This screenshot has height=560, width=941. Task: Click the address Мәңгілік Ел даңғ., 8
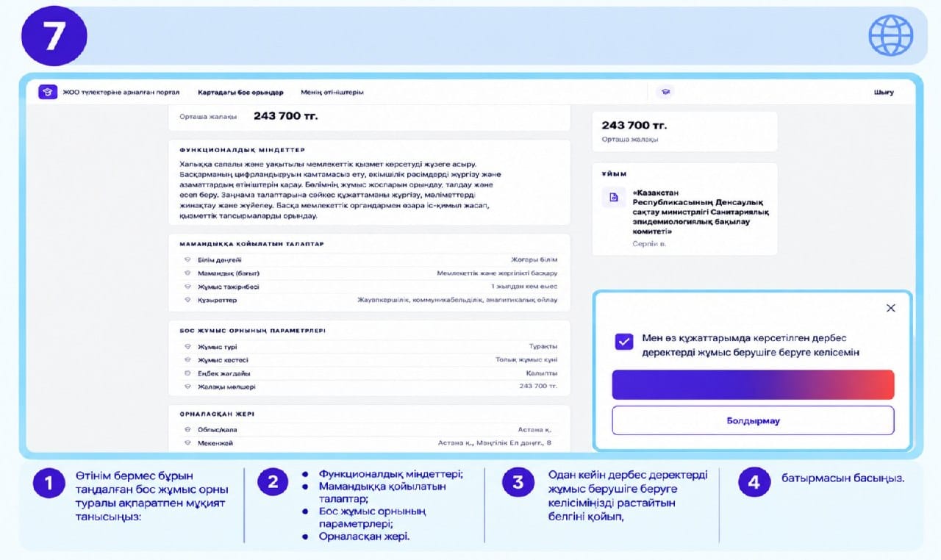click(514, 443)
